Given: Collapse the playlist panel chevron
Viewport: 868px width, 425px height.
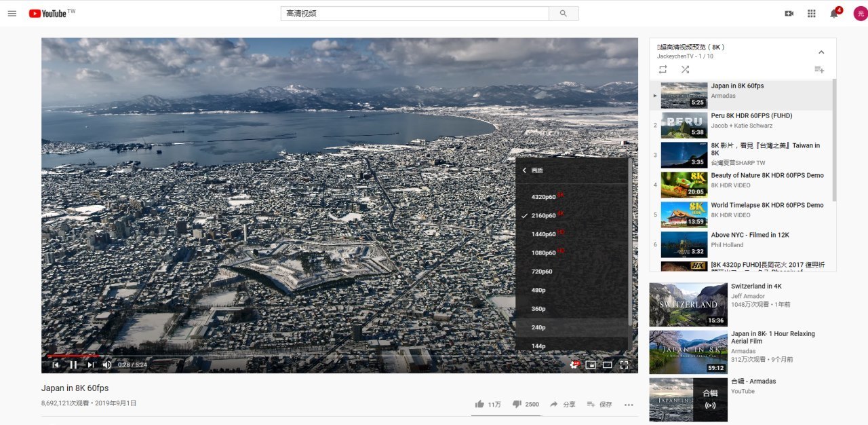Looking at the screenshot, I should point(821,52).
